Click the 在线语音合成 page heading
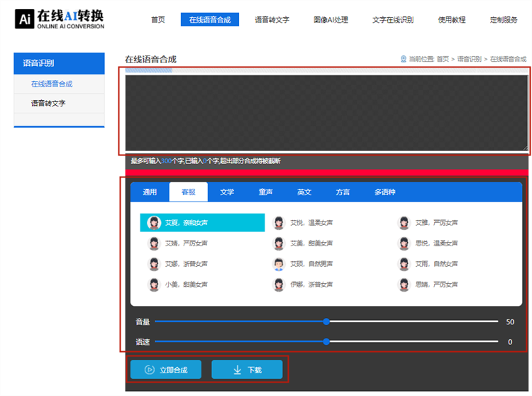The width and height of the screenshot is (532, 396). tap(150, 60)
